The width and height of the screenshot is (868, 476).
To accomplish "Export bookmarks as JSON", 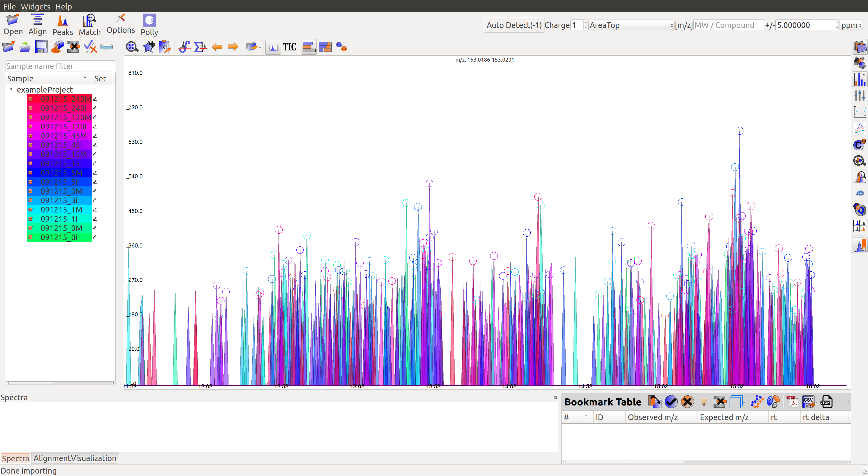I will pyautogui.click(x=826, y=402).
